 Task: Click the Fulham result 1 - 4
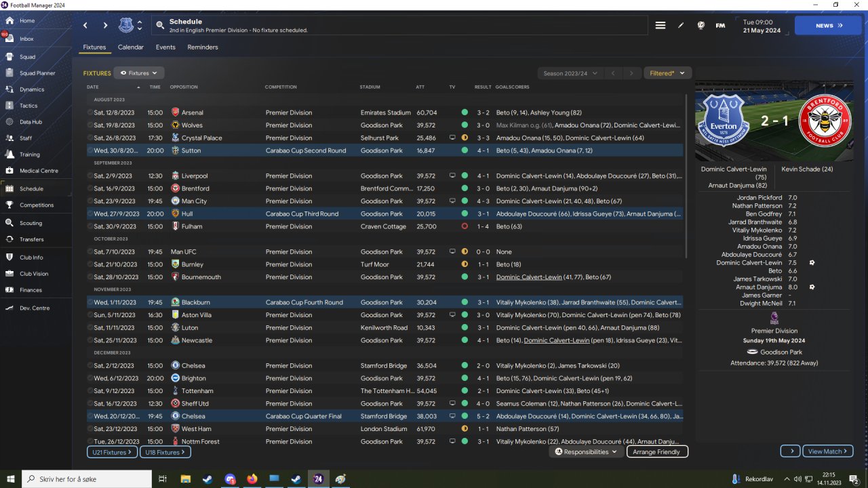pos(483,226)
